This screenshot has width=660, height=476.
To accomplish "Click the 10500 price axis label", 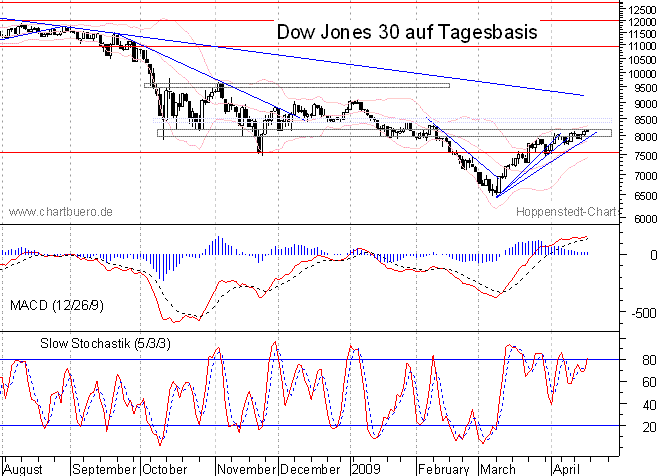I will click(642, 60).
